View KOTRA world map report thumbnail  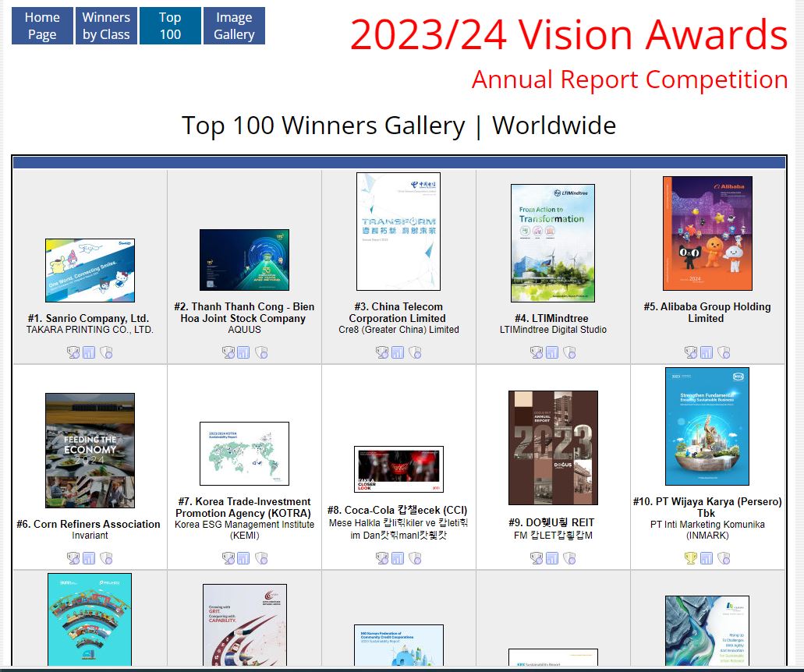pos(244,454)
